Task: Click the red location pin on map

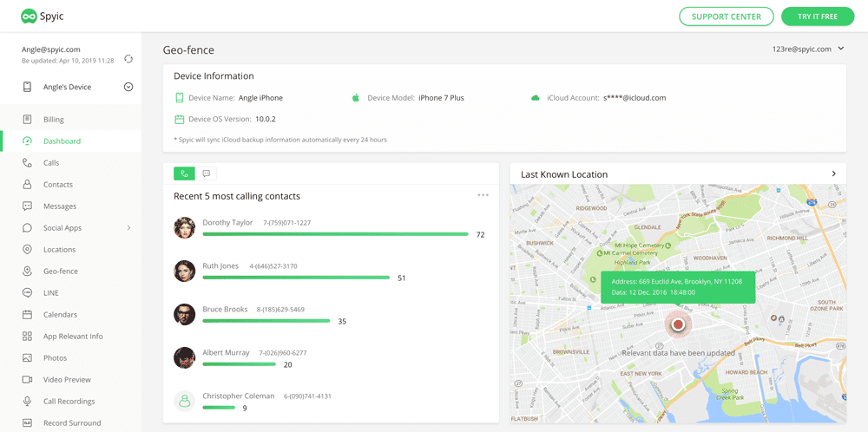Action: [678, 324]
